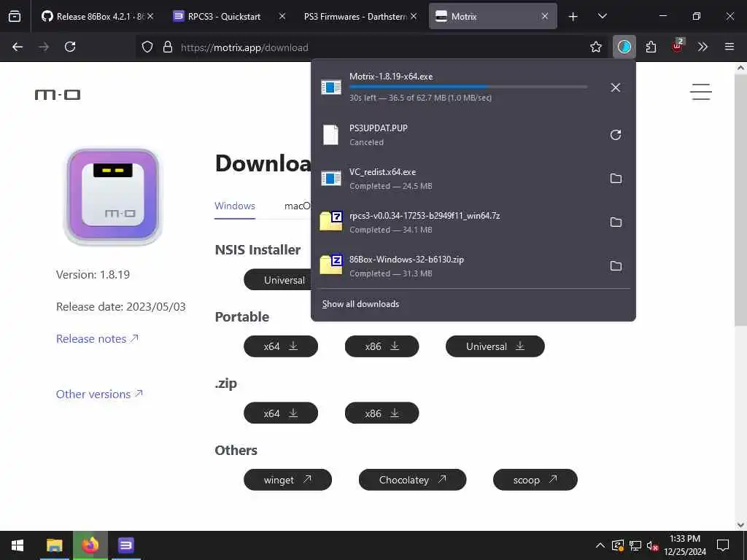Open winget install link
The height and width of the screenshot is (560, 747).
click(287, 480)
